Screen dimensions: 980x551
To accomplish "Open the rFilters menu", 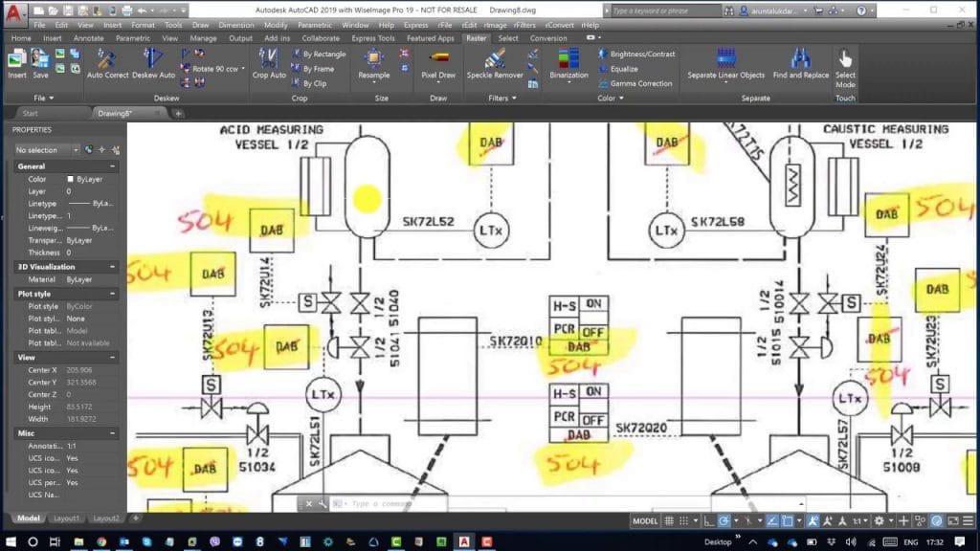I will (x=524, y=25).
